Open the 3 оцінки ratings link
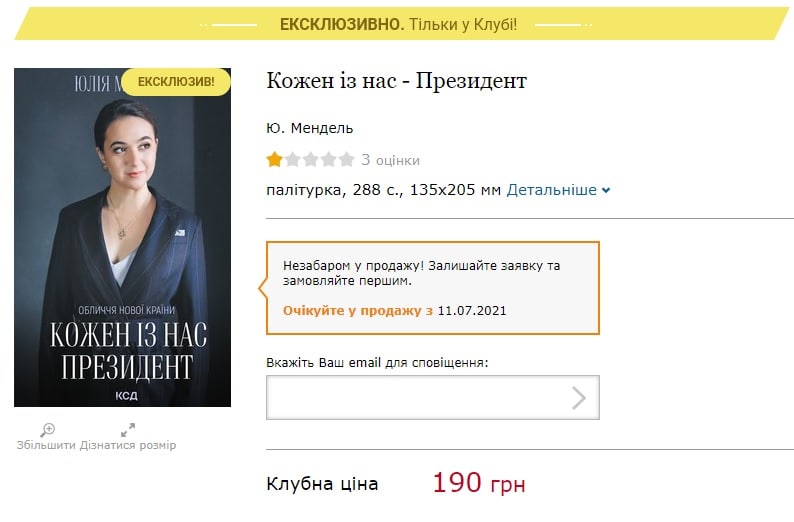The image size is (794, 522). (390, 160)
